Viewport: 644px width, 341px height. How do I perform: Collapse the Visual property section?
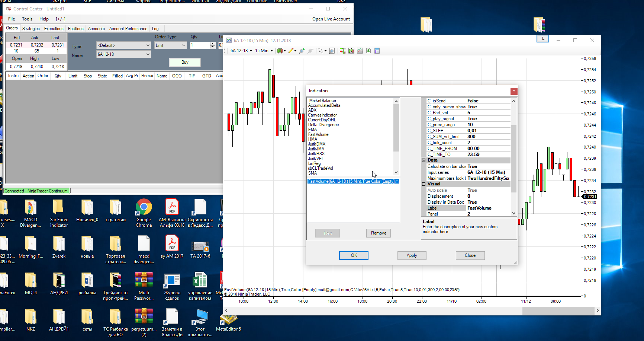424,184
